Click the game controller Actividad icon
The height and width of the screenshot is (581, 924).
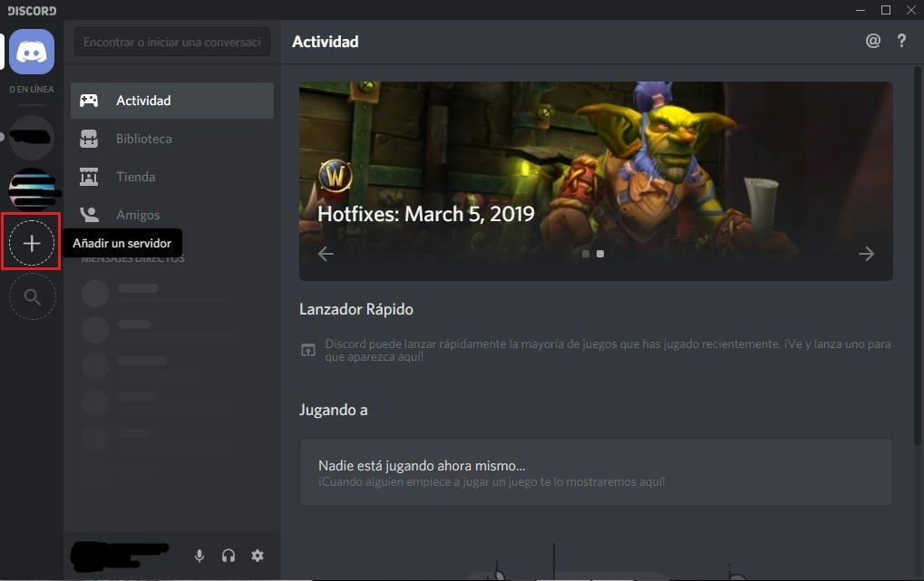89,101
